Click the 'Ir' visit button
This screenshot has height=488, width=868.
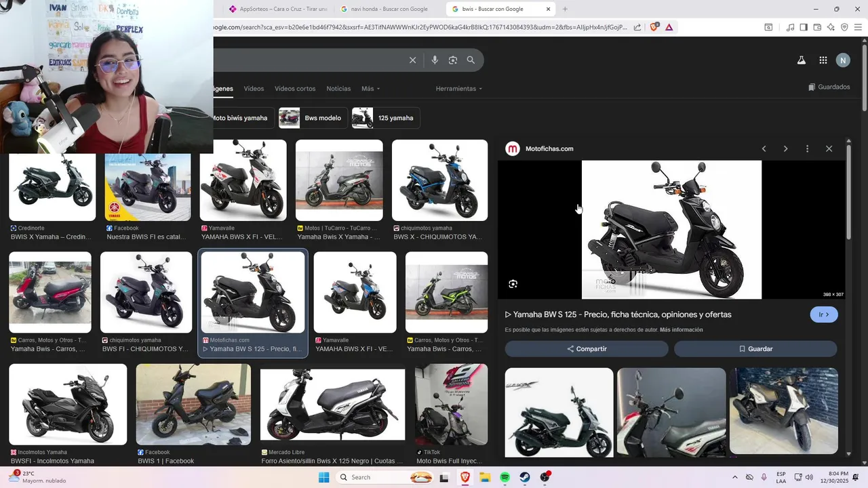(824, 314)
